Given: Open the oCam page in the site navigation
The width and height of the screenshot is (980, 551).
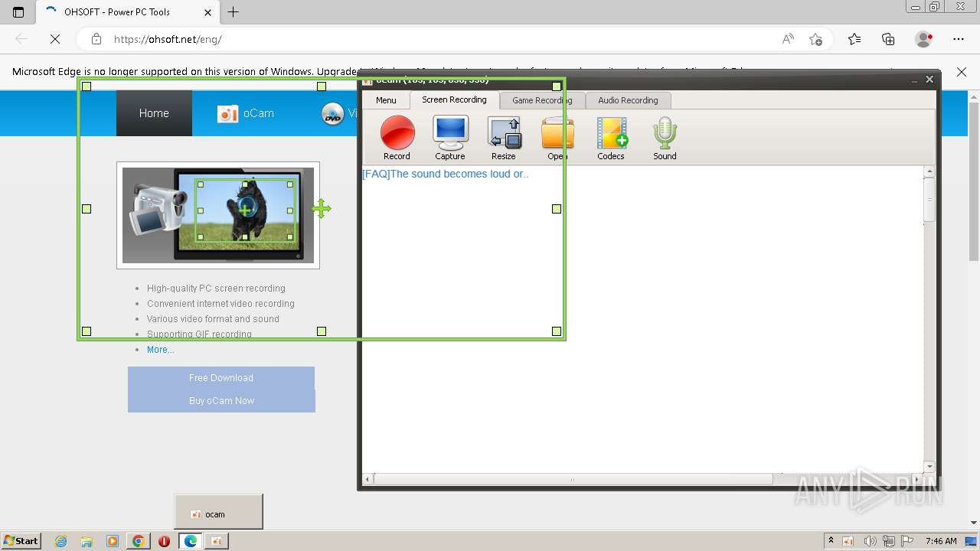Looking at the screenshot, I should pos(246,113).
